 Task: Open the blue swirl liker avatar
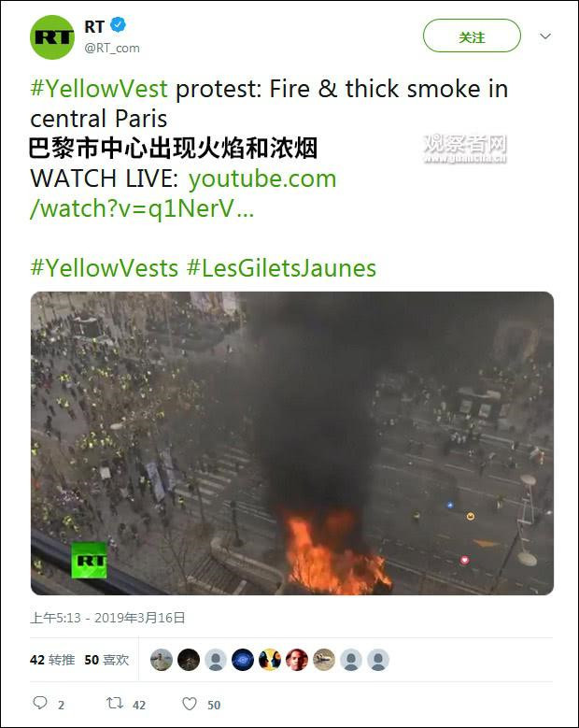tap(243, 660)
